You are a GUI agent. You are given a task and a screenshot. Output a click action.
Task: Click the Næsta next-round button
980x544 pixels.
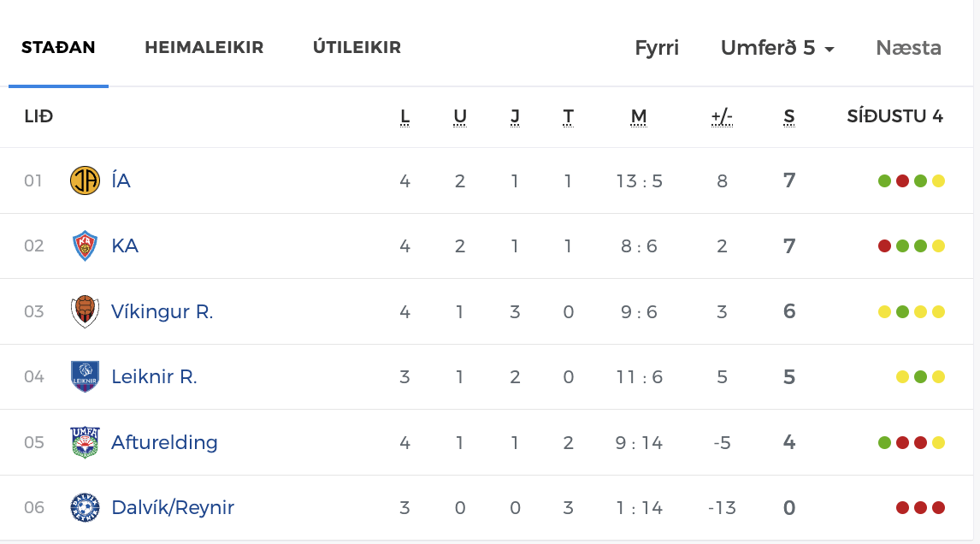pyautogui.click(x=908, y=48)
